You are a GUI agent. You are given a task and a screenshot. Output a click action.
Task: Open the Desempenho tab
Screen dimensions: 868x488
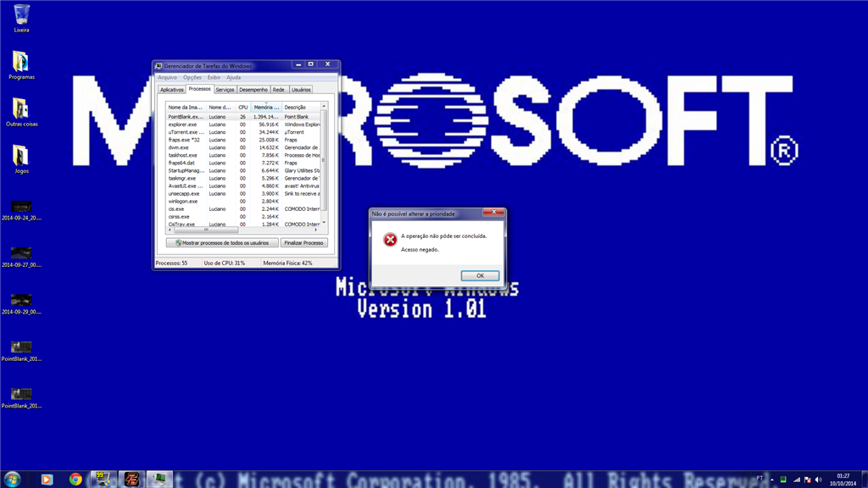253,90
